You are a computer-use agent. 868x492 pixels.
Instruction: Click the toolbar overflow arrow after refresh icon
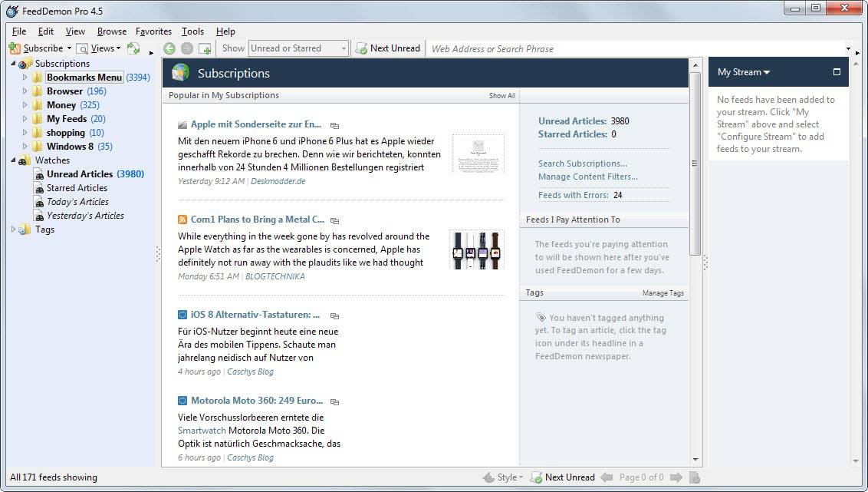[x=151, y=53]
